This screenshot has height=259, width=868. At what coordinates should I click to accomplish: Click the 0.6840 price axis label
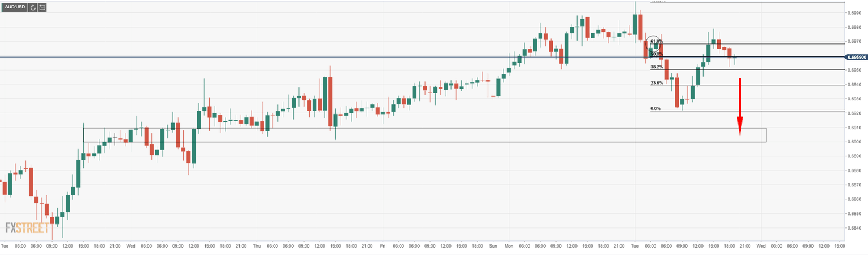click(x=853, y=228)
